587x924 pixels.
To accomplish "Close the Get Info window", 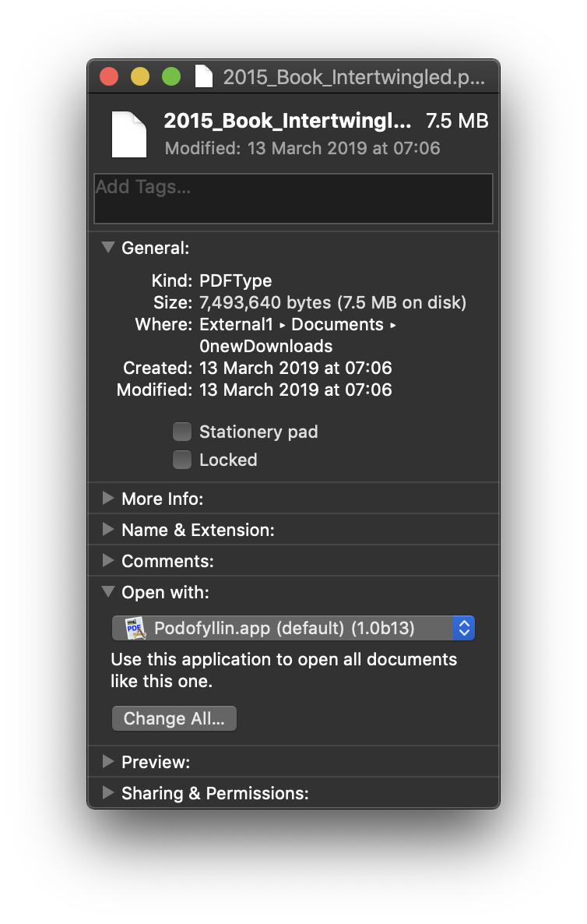I will 109,76.
